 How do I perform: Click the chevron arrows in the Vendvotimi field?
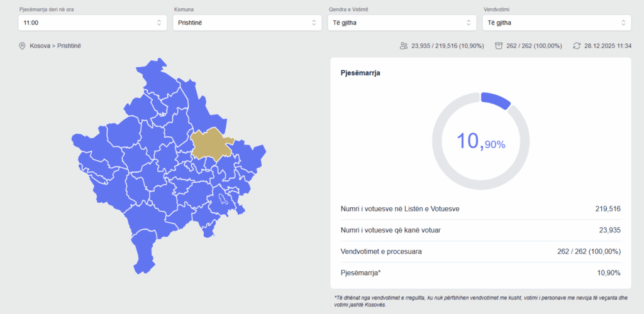[x=623, y=23]
